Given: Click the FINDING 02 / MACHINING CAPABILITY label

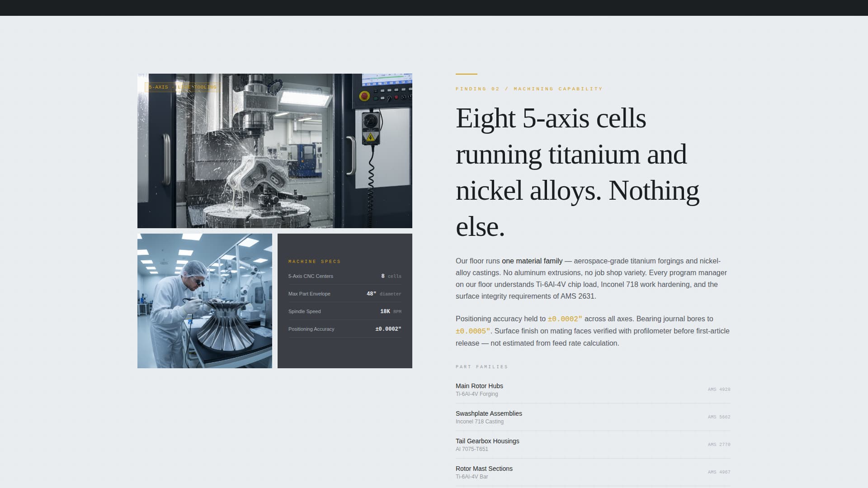Looking at the screenshot, I should [x=529, y=89].
